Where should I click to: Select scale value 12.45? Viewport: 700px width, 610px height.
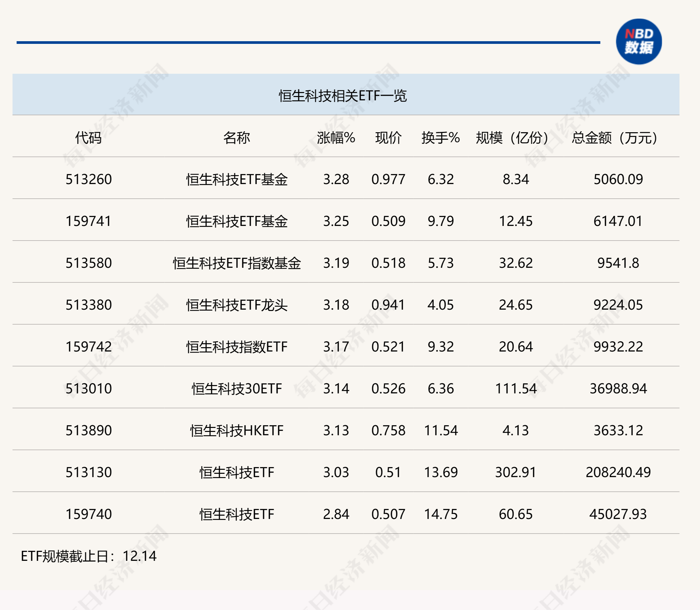pos(516,221)
